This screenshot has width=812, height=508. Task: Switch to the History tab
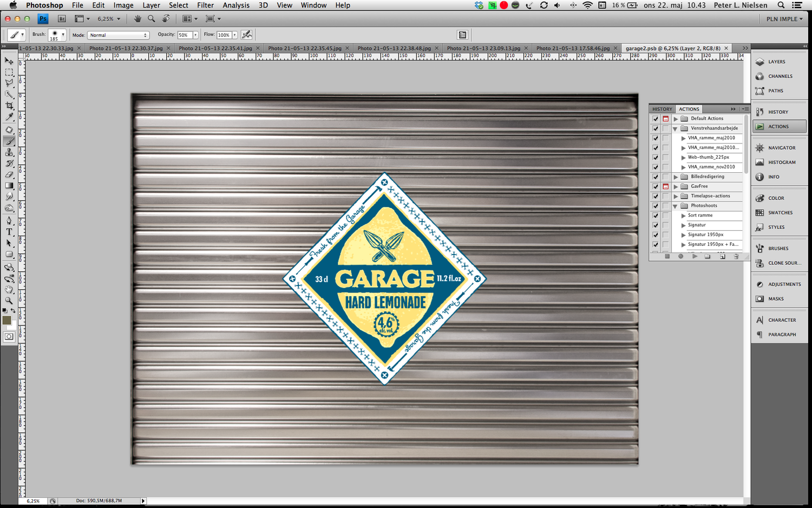[x=662, y=109]
